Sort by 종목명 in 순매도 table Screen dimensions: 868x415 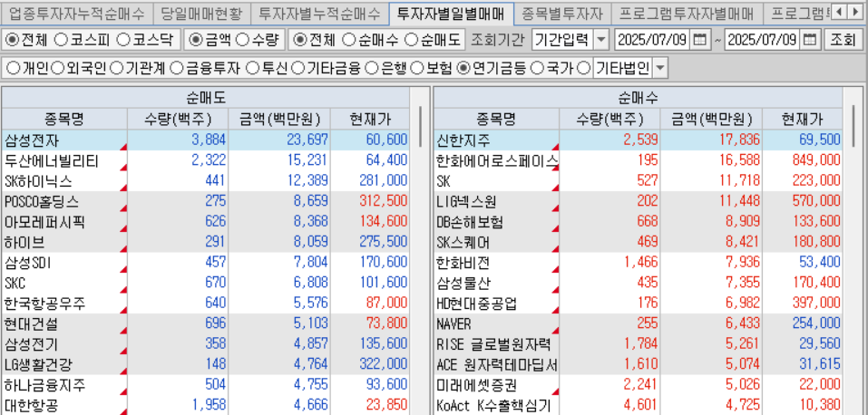[x=64, y=119]
